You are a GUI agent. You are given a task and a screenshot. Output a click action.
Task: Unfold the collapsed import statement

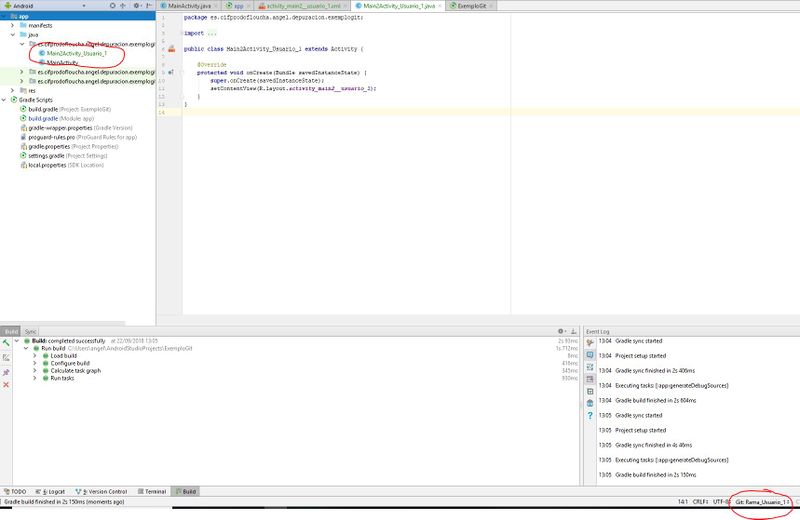click(211, 33)
